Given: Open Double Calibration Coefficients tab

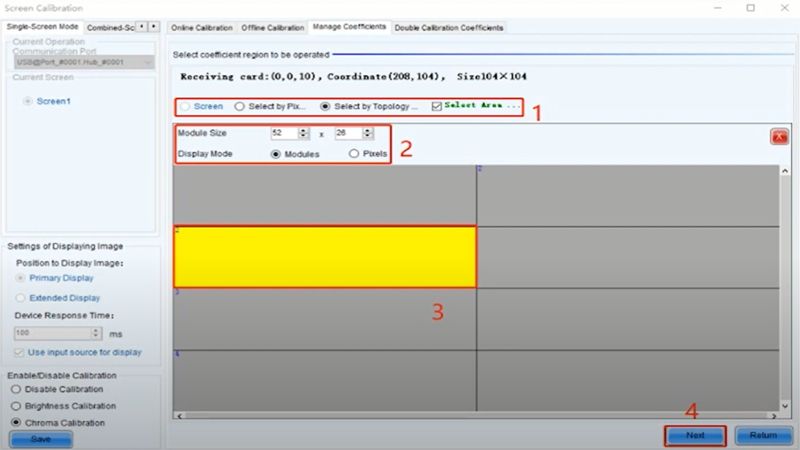Looking at the screenshot, I should 448,28.
